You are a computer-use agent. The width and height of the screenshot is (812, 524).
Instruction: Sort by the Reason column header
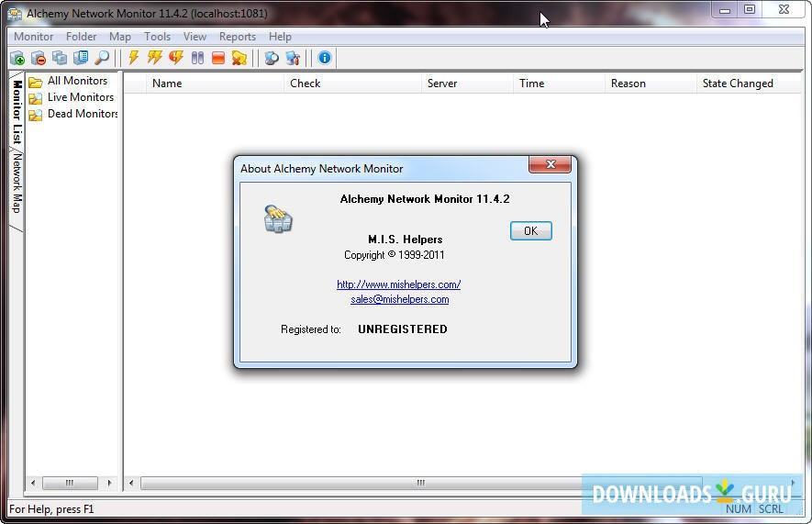click(651, 84)
